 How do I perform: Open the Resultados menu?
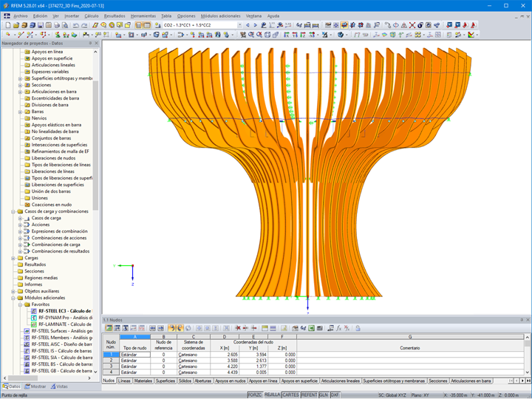(x=115, y=16)
